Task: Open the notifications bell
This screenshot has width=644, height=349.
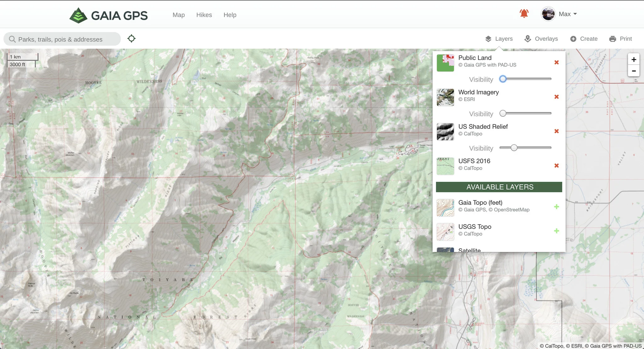Action: [x=524, y=14]
